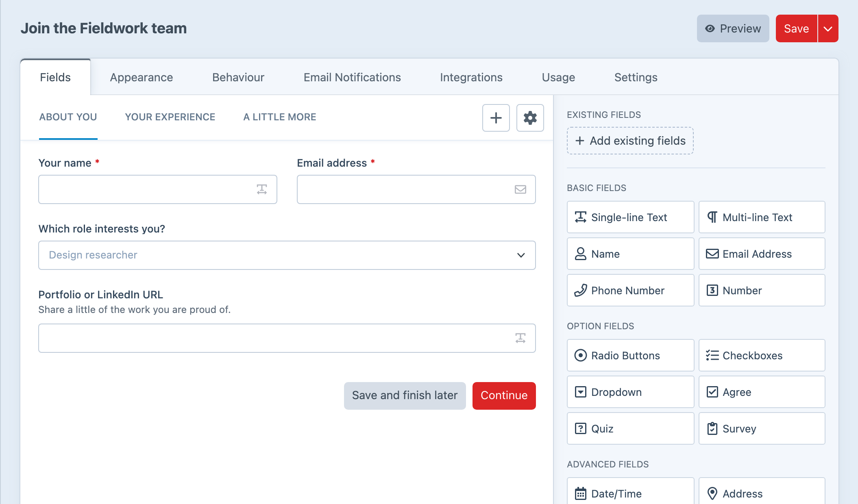The height and width of the screenshot is (504, 858).
Task: Click the Join the Fieldwork team title
Action: 104,28
